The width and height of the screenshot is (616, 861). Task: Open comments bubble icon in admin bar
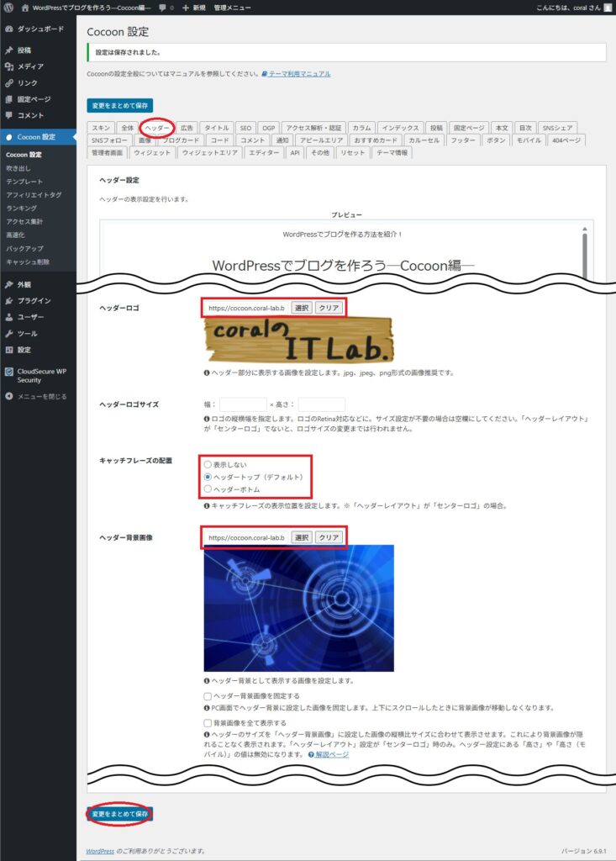(x=162, y=8)
